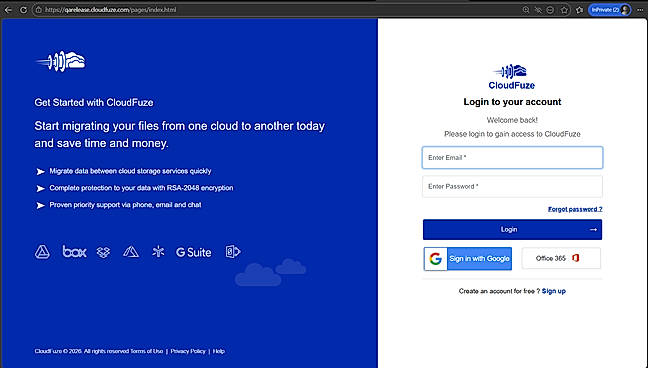Submit with the blue Login button
This screenshot has height=368, width=648.
pos(512,229)
